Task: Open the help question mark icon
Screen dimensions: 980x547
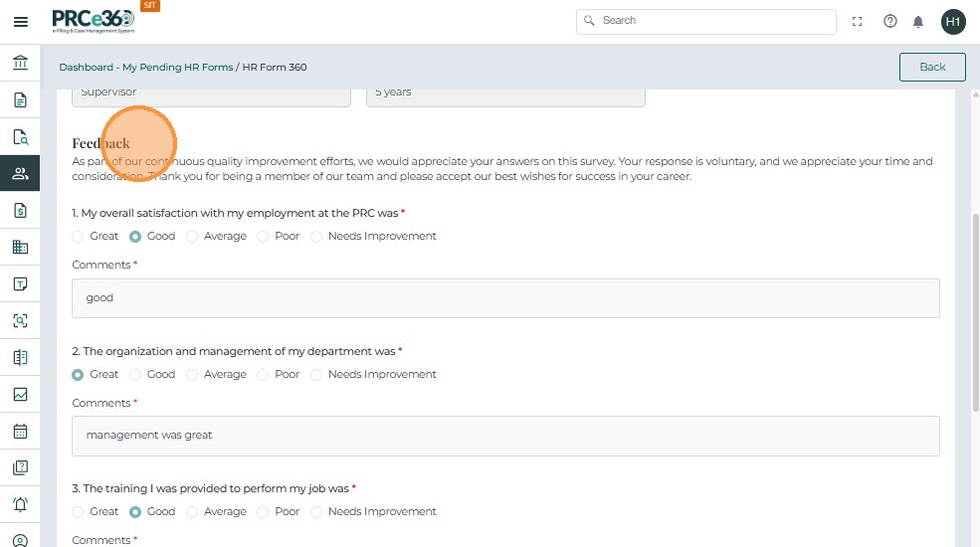Action: [x=890, y=22]
